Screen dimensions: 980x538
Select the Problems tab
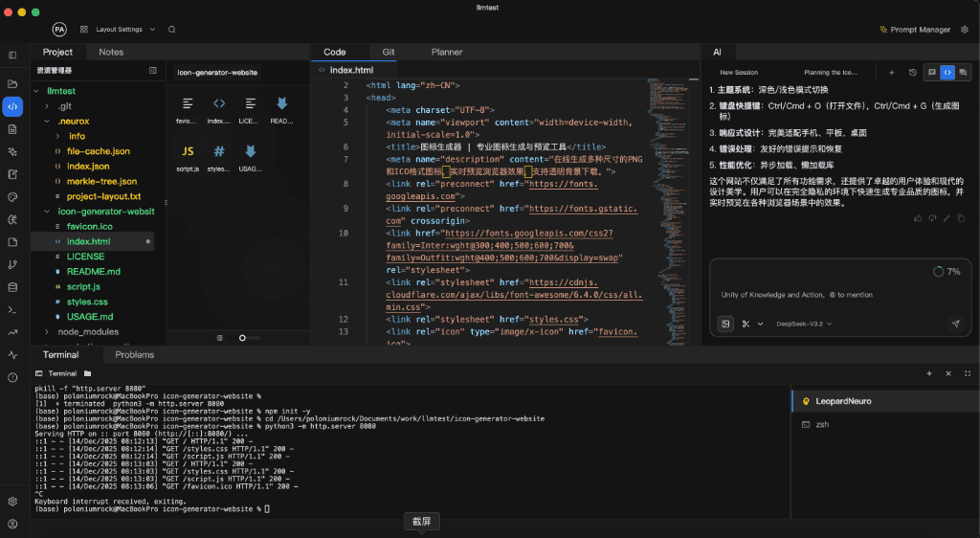pyautogui.click(x=134, y=355)
